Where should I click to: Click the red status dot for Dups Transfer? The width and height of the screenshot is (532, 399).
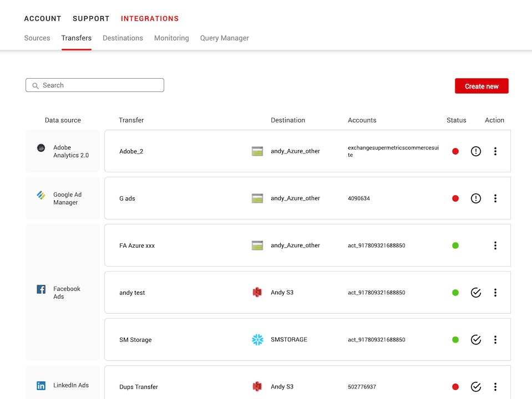tap(455, 387)
